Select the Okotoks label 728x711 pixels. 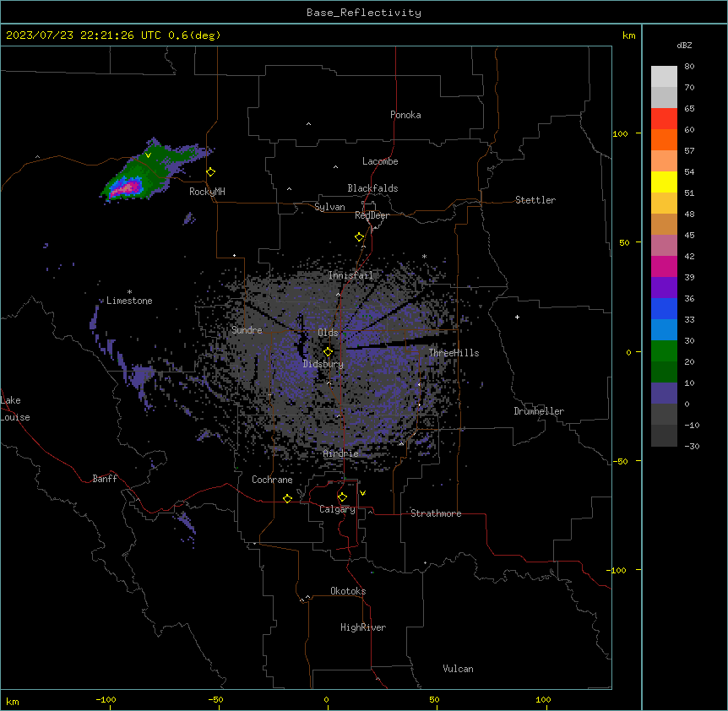coord(348,591)
